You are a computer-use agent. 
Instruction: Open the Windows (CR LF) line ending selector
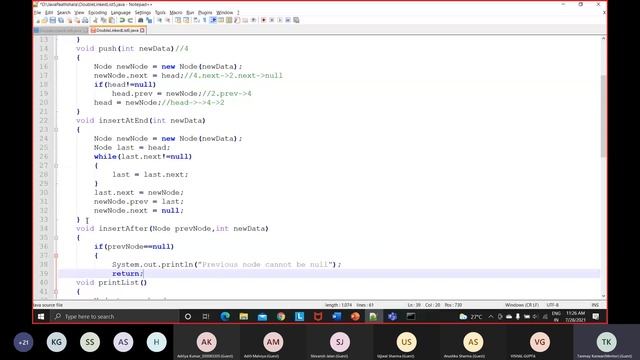point(522,305)
